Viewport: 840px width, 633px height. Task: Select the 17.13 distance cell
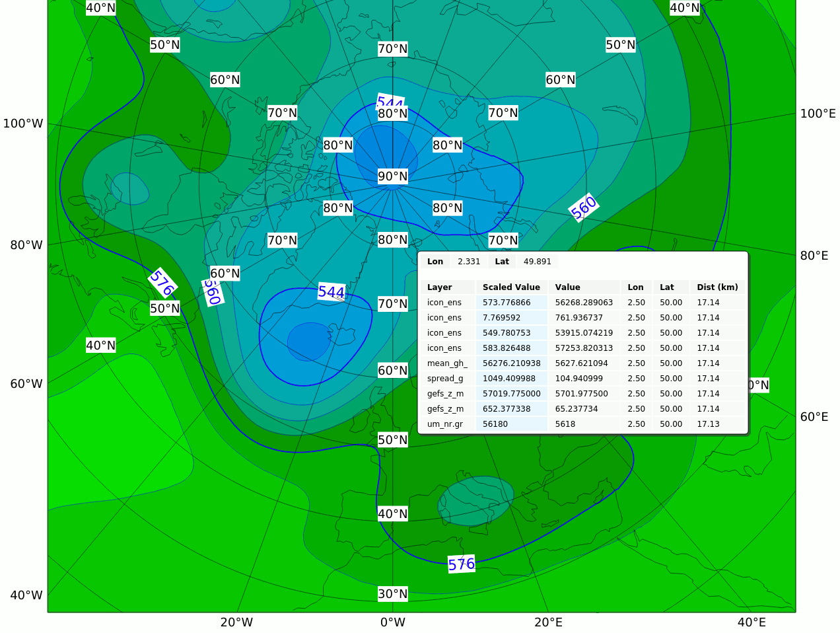[x=717, y=424]
